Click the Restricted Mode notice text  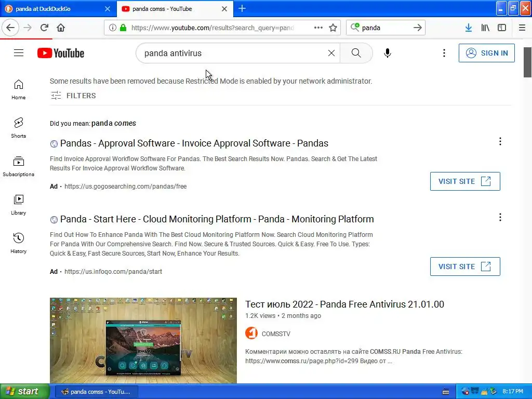click(211, 81)
